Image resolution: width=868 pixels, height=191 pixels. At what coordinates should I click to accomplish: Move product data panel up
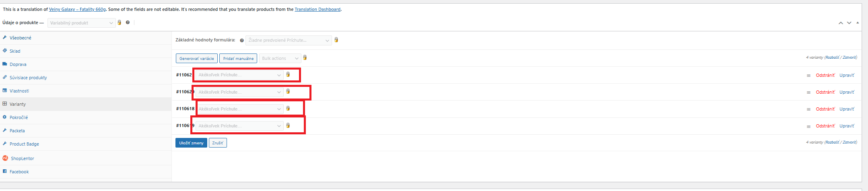841,23
